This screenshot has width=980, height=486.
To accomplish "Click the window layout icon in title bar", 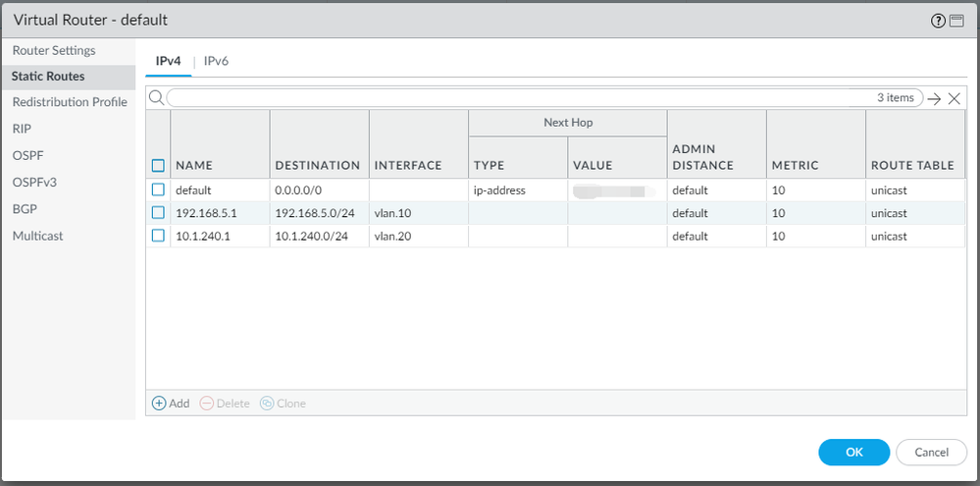I will pyautogui.click(x=956, y=21).
